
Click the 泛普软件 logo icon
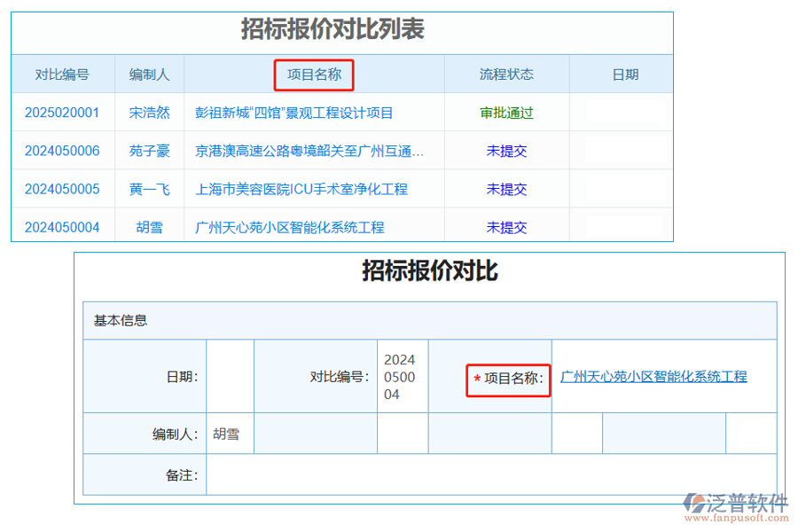pyautogui.click(x=697, y=502)
